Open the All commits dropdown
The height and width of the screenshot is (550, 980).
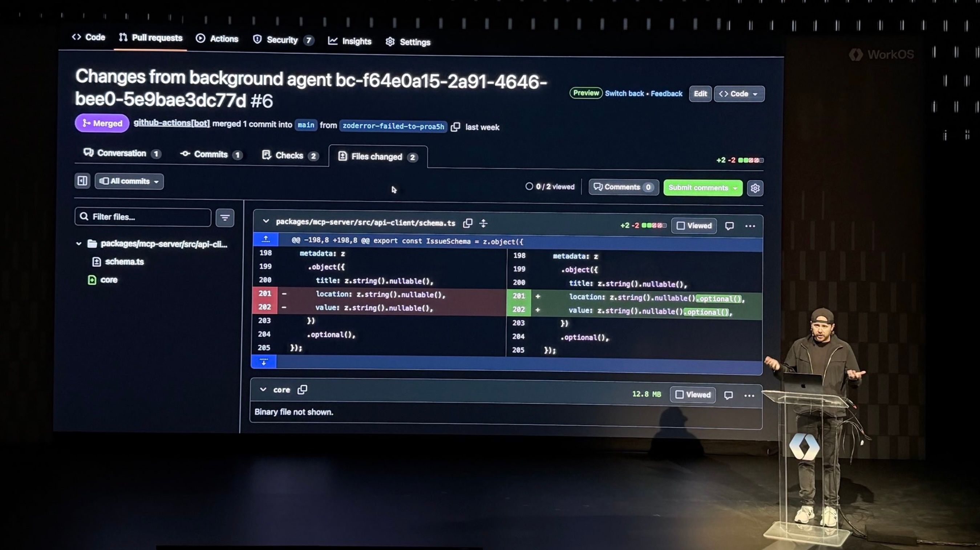[129, 181]
